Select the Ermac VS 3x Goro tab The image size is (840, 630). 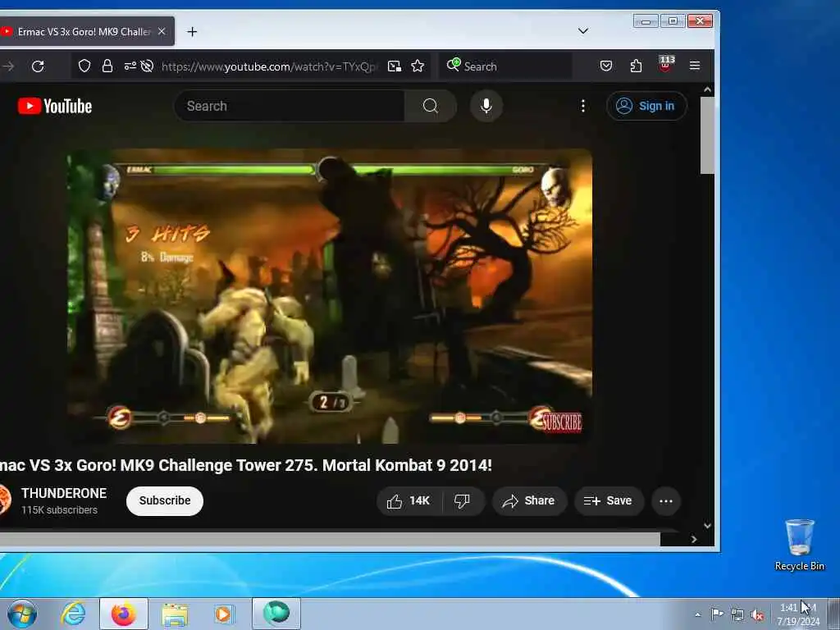pos(83,32)
